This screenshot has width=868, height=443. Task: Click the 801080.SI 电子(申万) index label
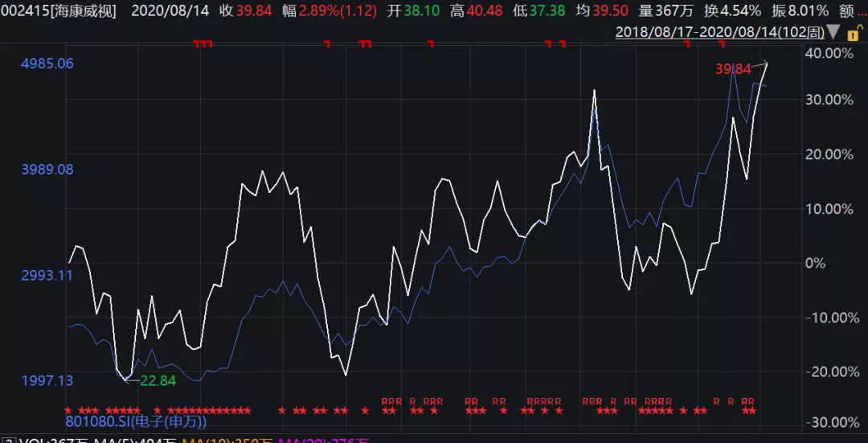(x=137, y=420)
